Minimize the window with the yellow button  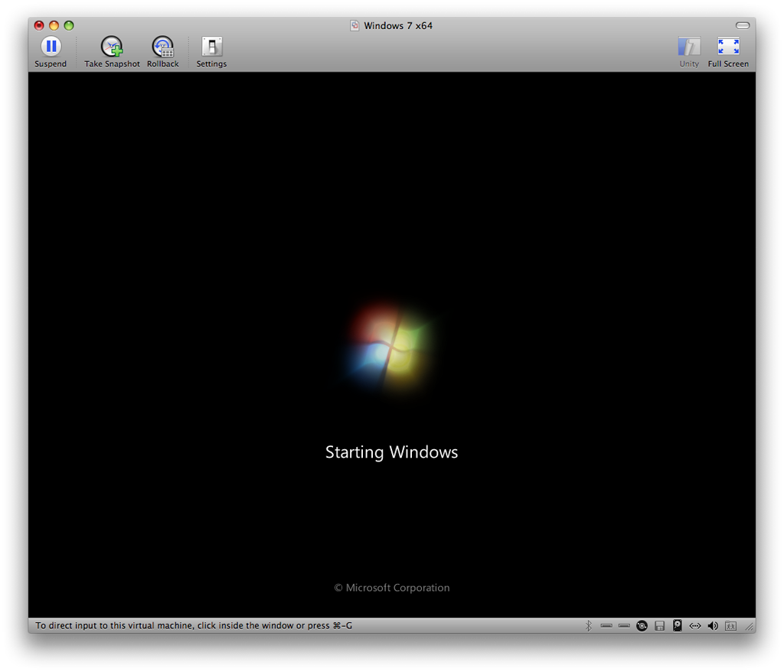(x=54, y=25)
